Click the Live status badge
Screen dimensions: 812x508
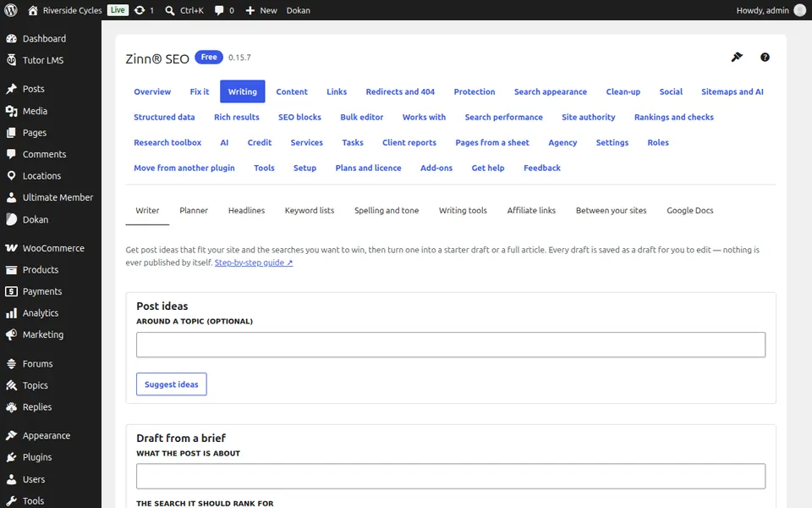tap(118, 10)
